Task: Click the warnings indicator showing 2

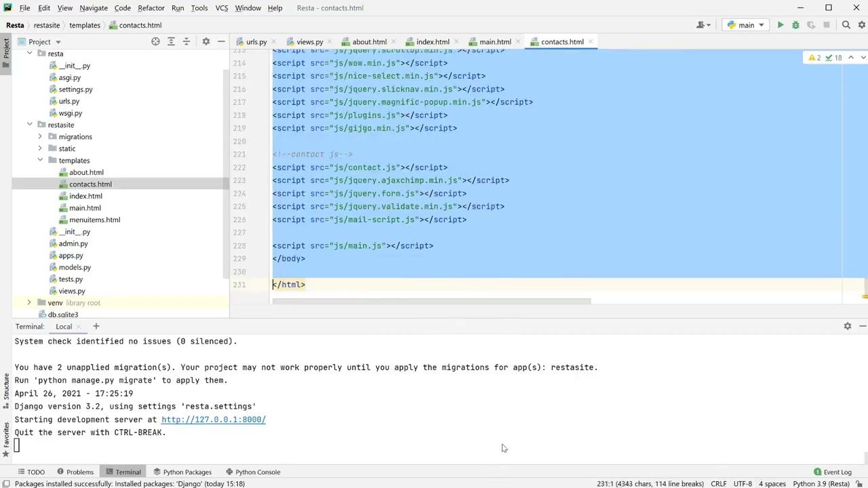Action: [814, 58]
